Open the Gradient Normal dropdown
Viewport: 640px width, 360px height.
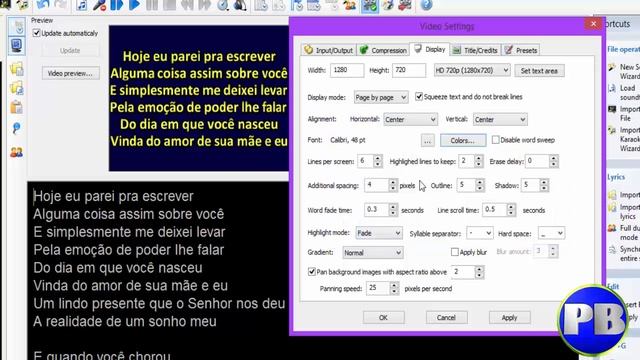pos(372,253)
